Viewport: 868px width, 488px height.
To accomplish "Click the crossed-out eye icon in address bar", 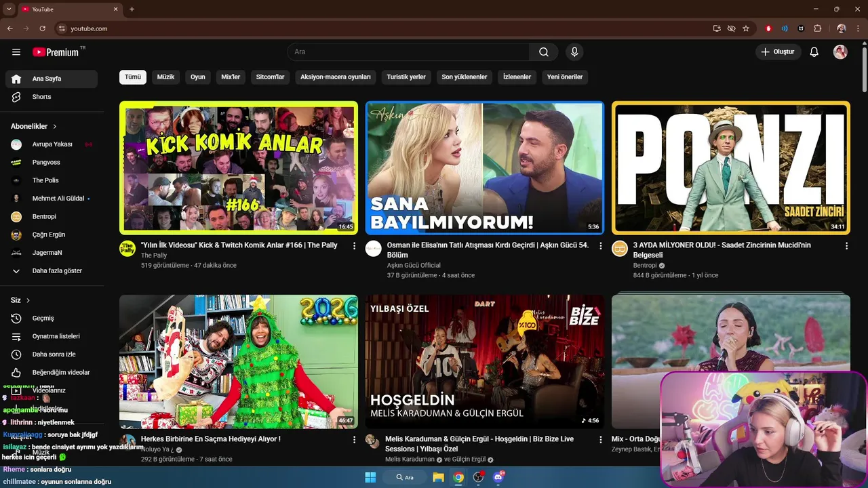I will (x=731, y=28).
